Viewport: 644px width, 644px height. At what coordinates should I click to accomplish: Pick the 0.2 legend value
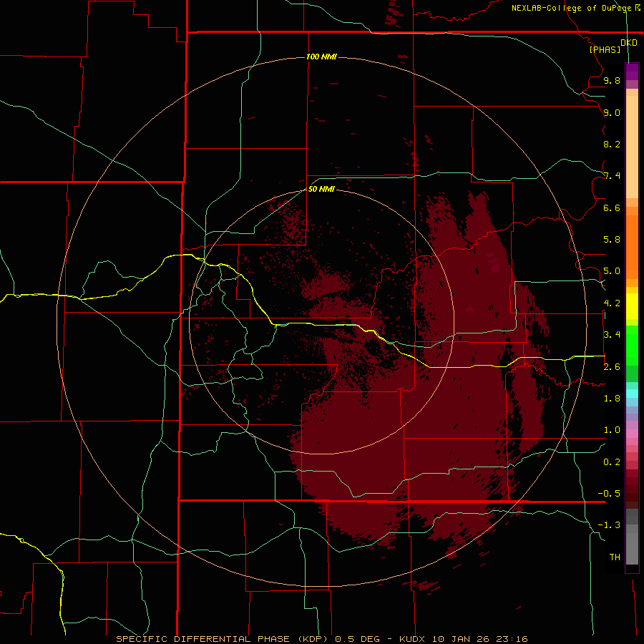(x=612, y=462)
